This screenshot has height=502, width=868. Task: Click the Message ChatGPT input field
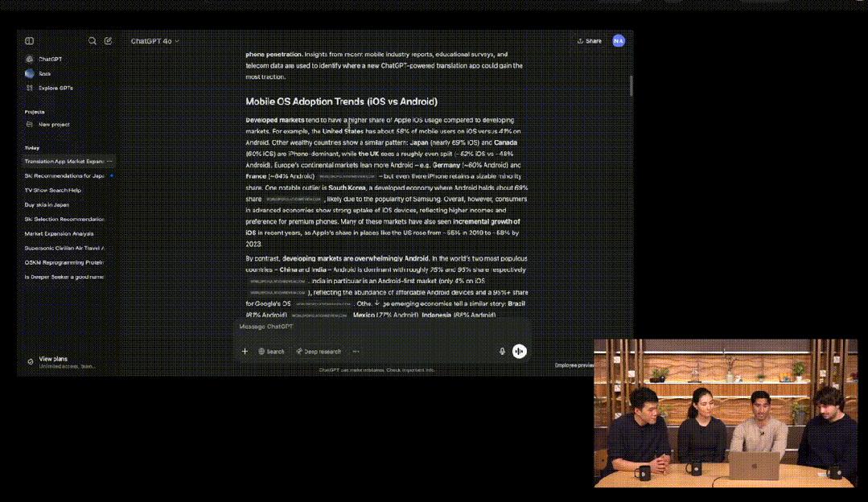pyautogui.click(x=378, y=327)
